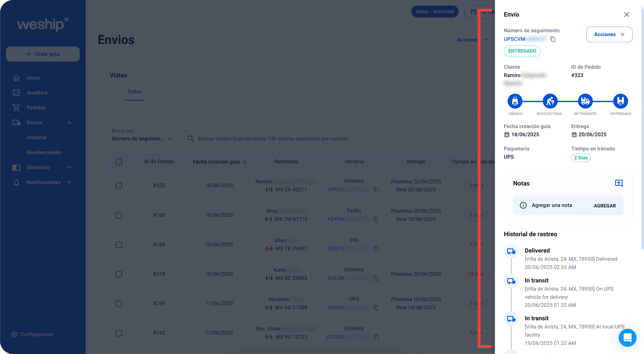Click the Recolectado step icon
644x354 pixels.
[x=550, y=101]
